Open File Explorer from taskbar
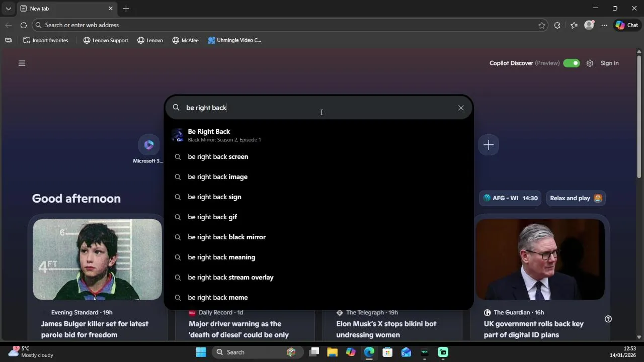The image size is (644, 362). [x=332, y=352]
